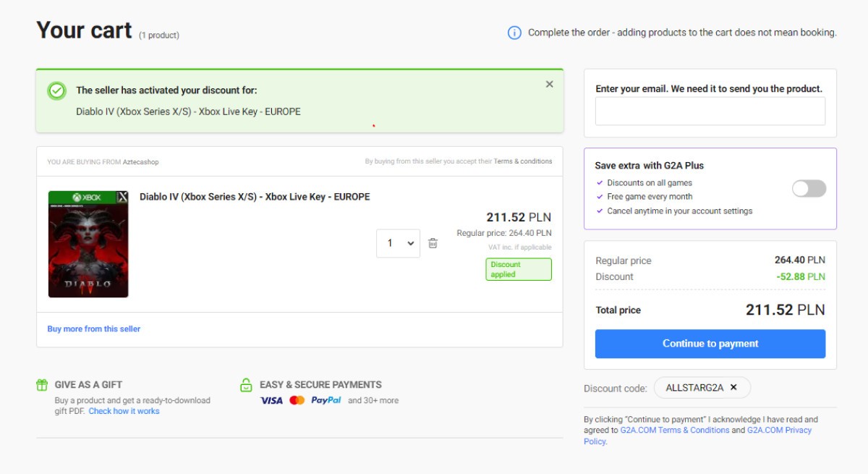Image resolution: width=868 pixels, height=474 pixels.
Task: Click the PayPal logo
Action: point(326,400)
